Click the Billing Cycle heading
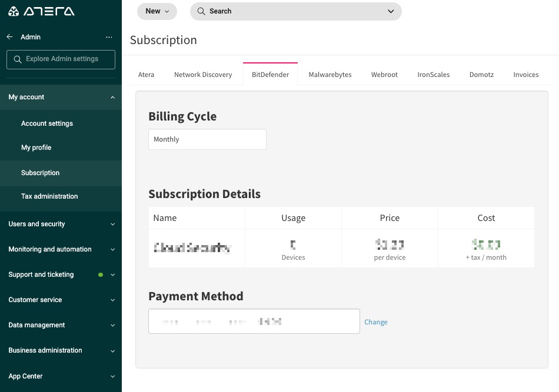Viewport: 559px width, 392px height. click(182, 116)
